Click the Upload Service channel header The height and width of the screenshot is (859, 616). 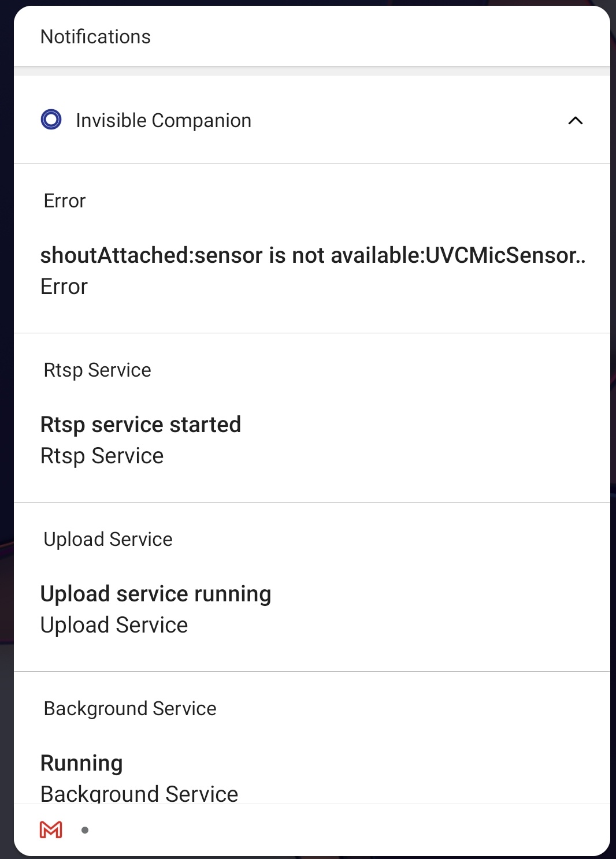(x=108, y=539)
